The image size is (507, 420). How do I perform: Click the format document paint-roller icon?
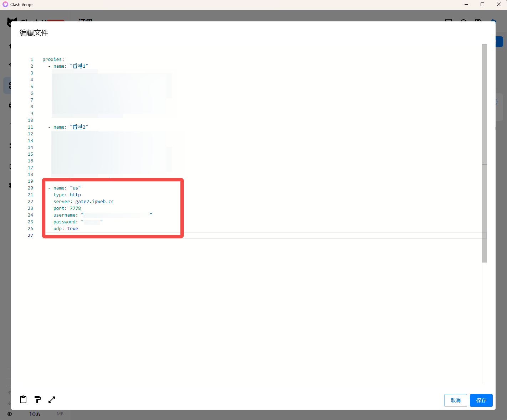tap(37, 400)
